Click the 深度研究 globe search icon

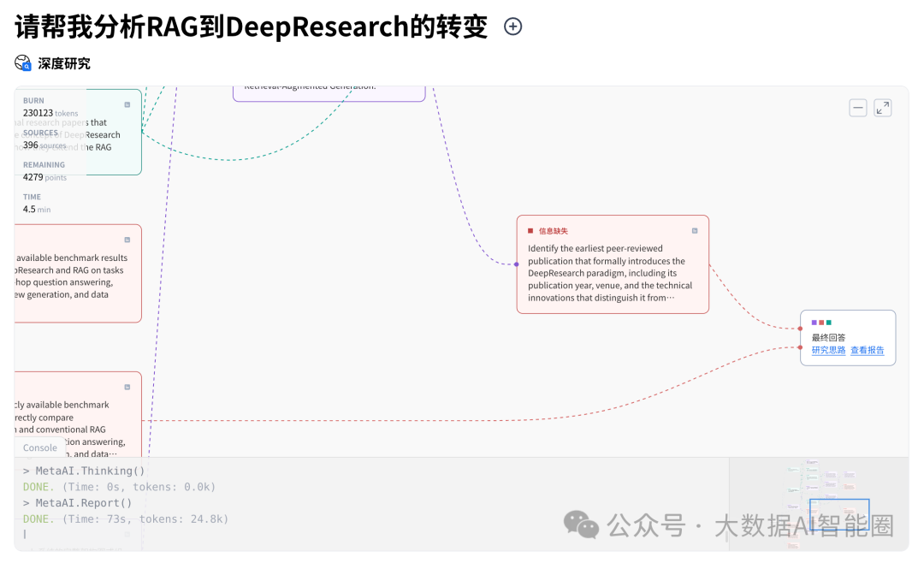click(23, 63)
